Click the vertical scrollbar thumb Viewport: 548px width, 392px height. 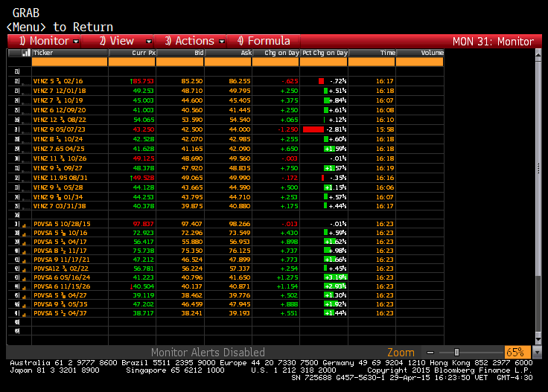538,169
